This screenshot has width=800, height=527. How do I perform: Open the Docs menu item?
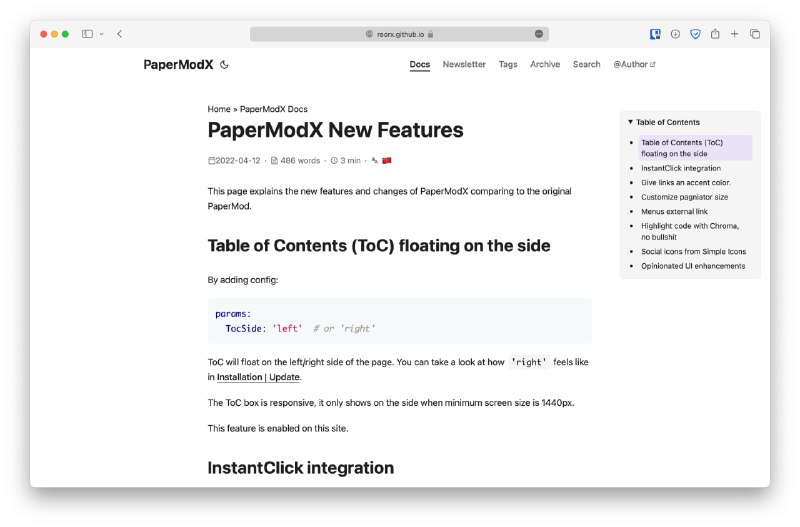click(419, 64)
